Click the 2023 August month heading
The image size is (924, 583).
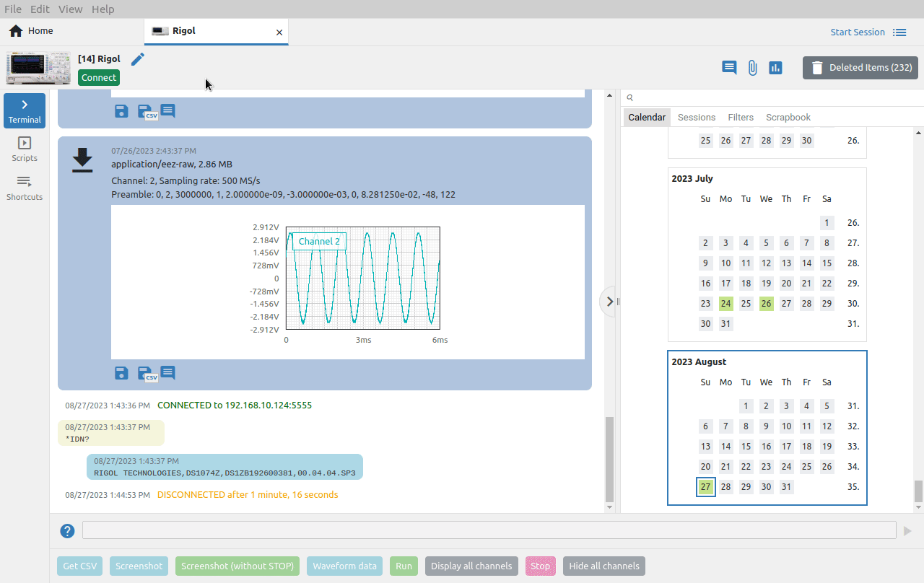tap(699, 362)
